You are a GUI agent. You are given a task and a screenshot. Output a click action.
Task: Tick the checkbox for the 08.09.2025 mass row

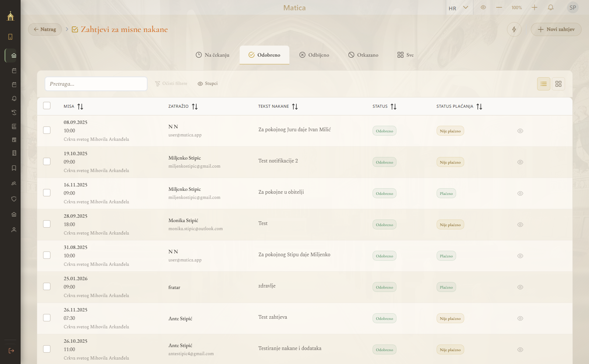tap(47, 130)
